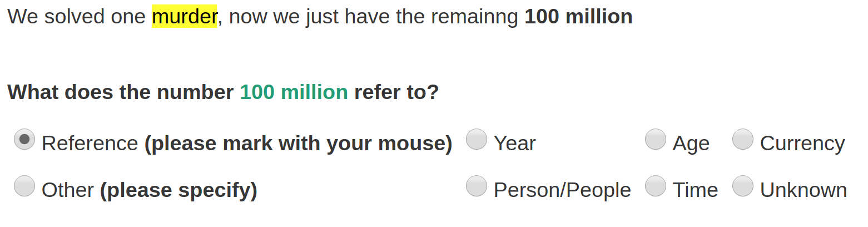The image size is (868, 227).
Task: Click the bold please specify text
Action: (x=178, y=190)
